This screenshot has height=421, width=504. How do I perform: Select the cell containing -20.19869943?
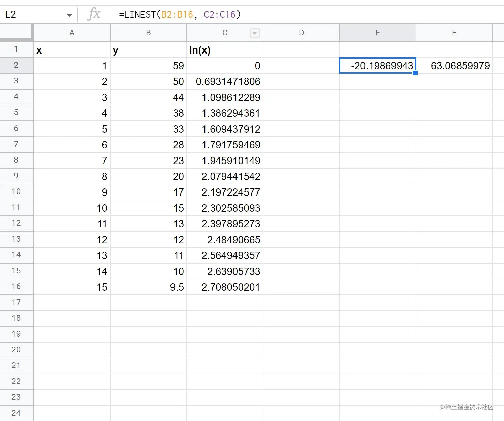377,66
